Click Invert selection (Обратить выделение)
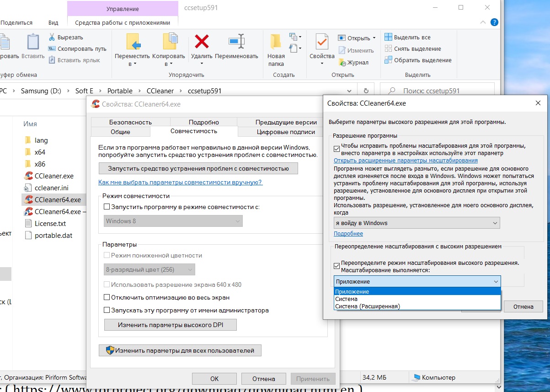The height and width of the screenshot is (392, 550). coord(418,60)
